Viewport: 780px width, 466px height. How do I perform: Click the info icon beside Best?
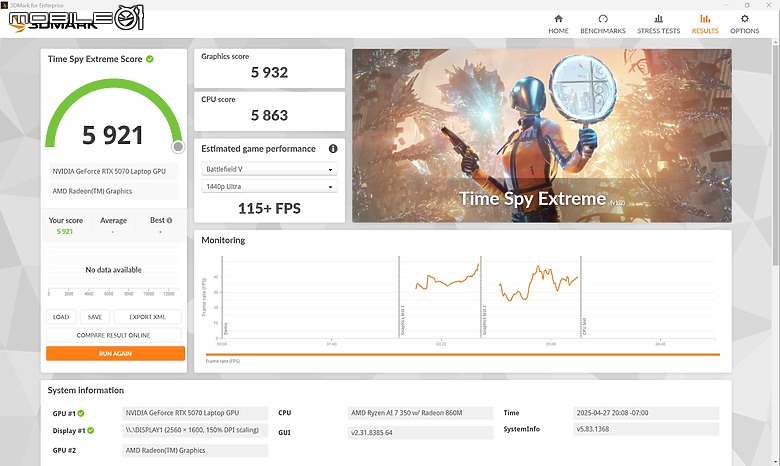[x=170, y=220]
